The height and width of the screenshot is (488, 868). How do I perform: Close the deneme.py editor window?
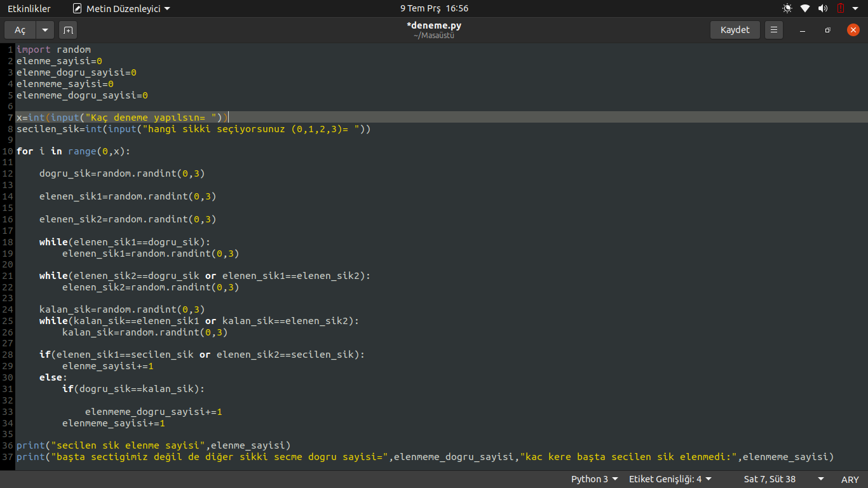tap(853, 30)
